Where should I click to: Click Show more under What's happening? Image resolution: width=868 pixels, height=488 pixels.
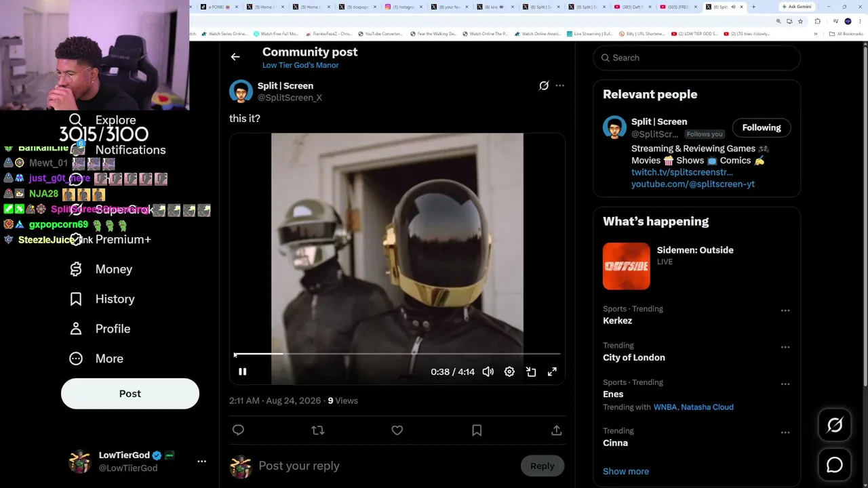click(x=626, y=471)
